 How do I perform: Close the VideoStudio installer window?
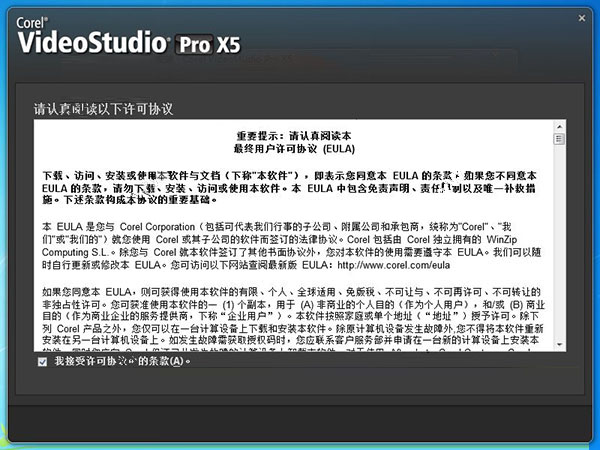coord(582,18)
